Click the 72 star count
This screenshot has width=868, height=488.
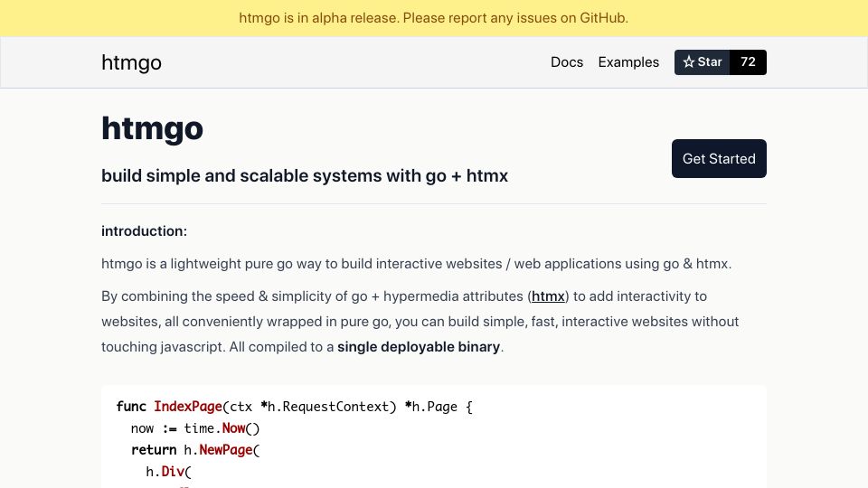(748, 62)
